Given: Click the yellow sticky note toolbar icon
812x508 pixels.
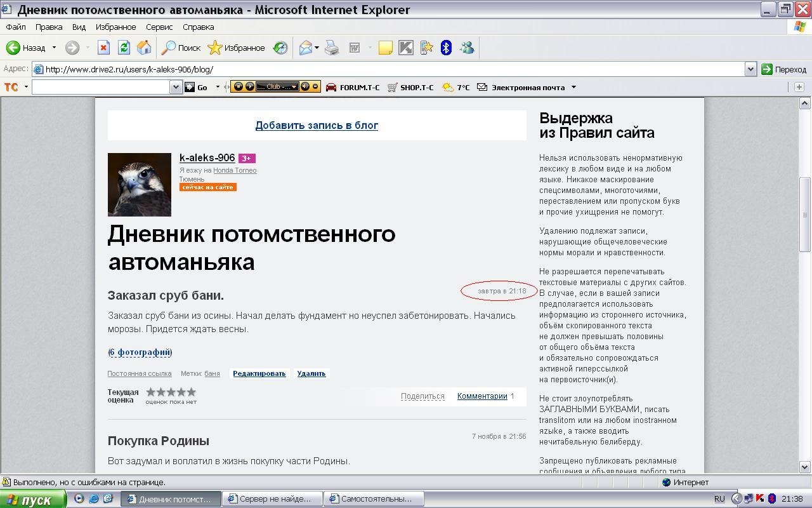Looking at the screenshot, I should pos(385,48).
